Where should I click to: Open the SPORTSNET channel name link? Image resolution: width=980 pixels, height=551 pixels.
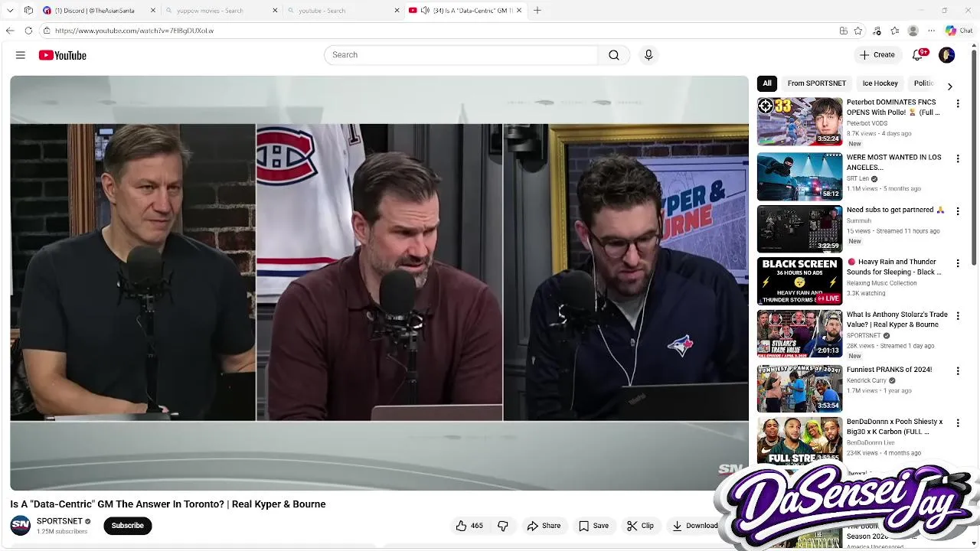(x=59, y=521)
